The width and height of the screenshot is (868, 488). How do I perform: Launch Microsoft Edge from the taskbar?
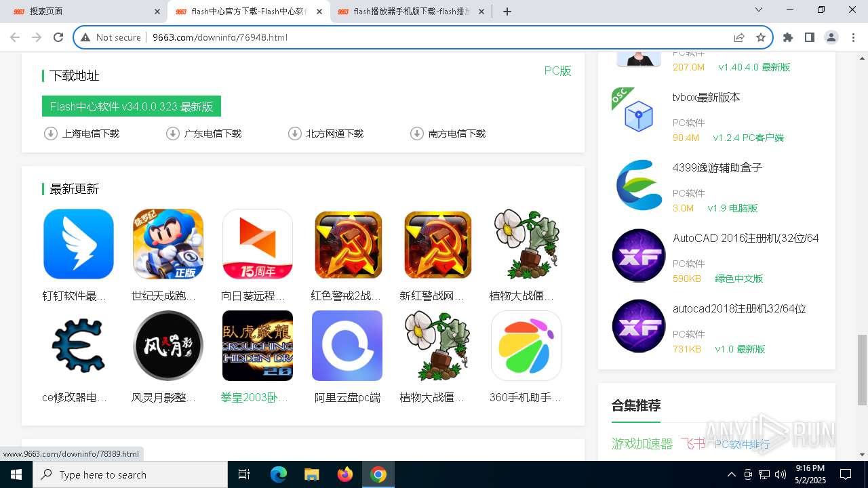coord(279,474)
